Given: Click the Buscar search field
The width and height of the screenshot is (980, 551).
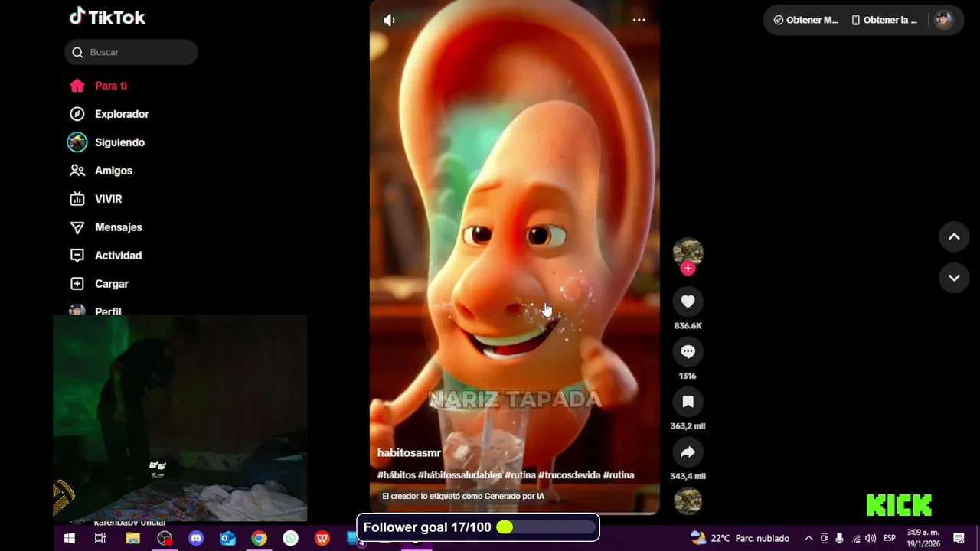Looking at the screenshot, I should pos(131,52).
